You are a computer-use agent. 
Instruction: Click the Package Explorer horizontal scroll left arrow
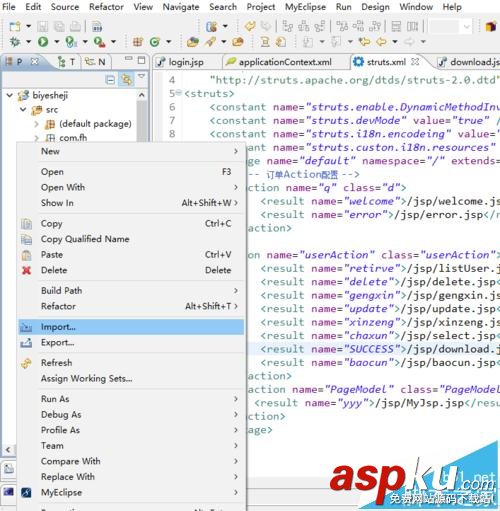(x=8, y=450)
